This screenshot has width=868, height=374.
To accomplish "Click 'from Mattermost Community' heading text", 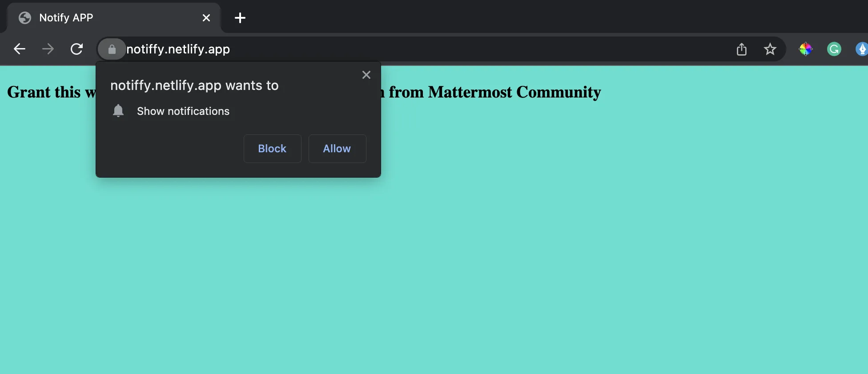I will [495, 92].
